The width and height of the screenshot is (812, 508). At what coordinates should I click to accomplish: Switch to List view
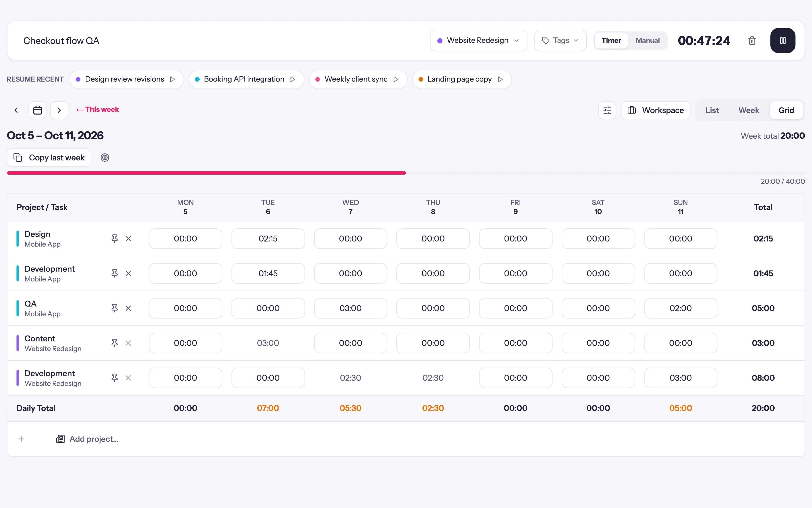tap(712, 110)
